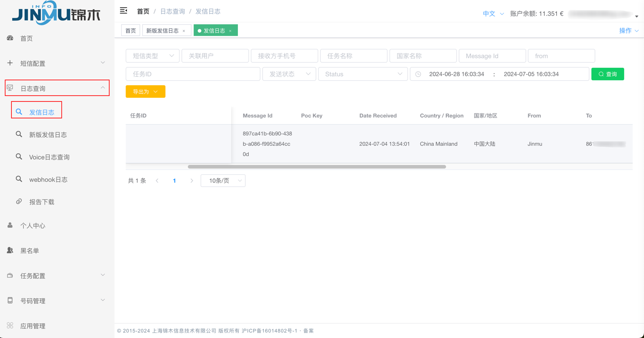Go to the next page arrow

point(192,181)
